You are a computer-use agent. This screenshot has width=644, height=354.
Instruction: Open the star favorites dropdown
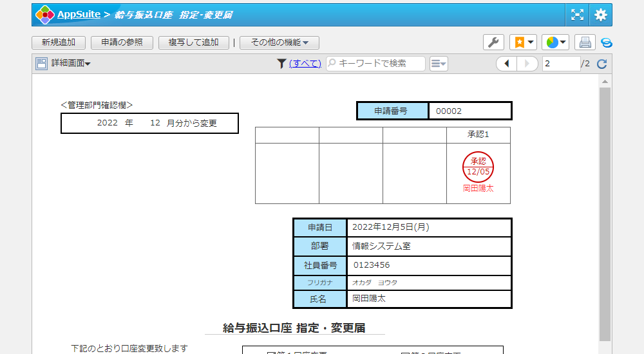click(523, 42)
